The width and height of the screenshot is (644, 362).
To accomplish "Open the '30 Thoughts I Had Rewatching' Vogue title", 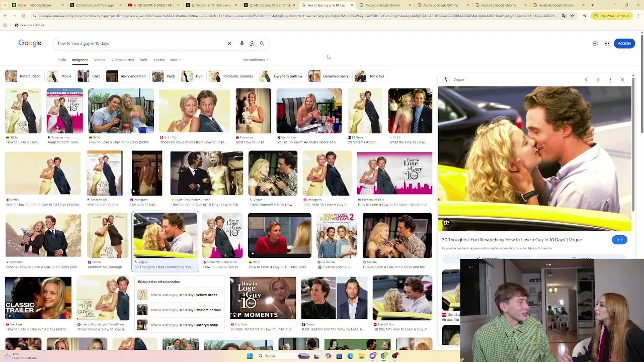I will point(512,240).
